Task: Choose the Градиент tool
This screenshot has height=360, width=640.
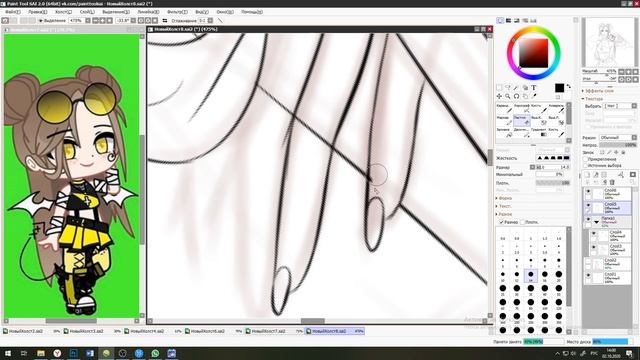Action: click(539, 132)
